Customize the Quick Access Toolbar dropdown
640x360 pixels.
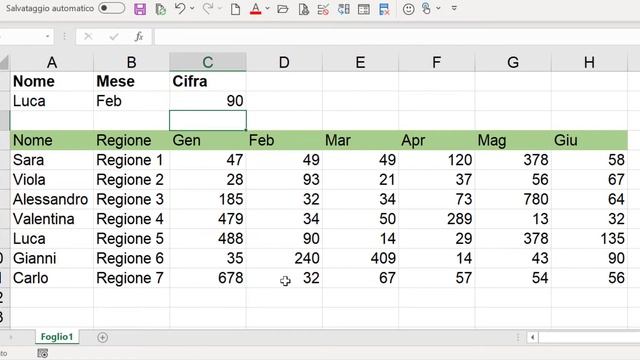pyautogui.click(x=454, y=8)
